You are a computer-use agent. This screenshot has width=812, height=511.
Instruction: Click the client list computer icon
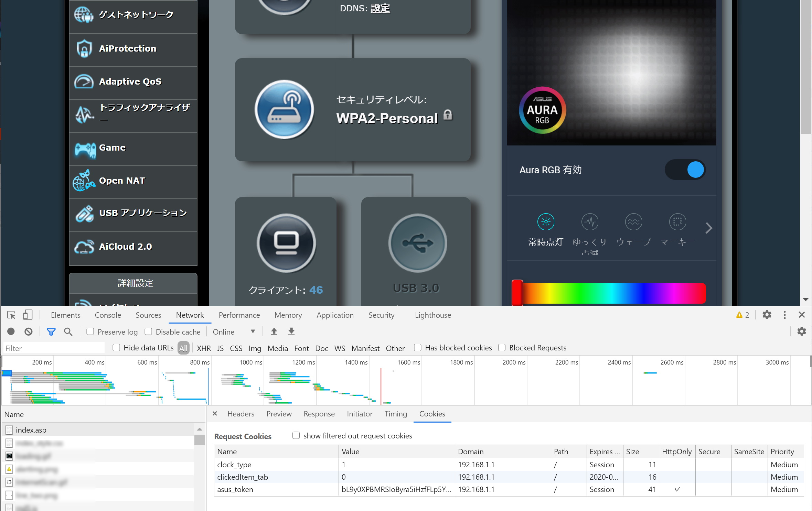(286, 243)
